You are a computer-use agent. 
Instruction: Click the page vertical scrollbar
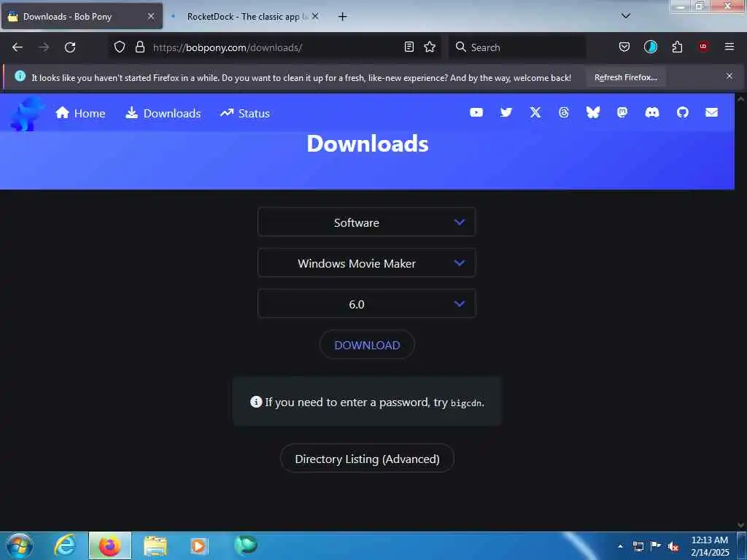pyautogui.click(x=740, y=312)
